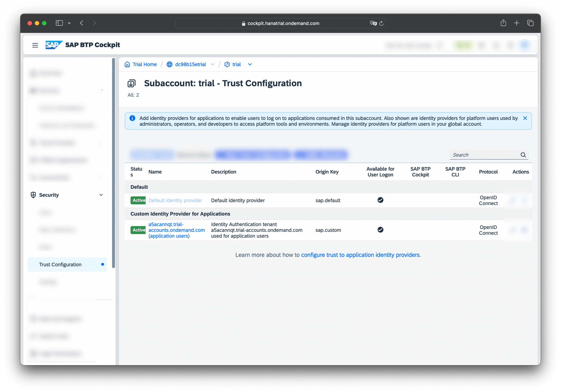Viewport: 561px width, 392px height.
Task: Click the info icon in the blue banner
Action: point(132,118)
